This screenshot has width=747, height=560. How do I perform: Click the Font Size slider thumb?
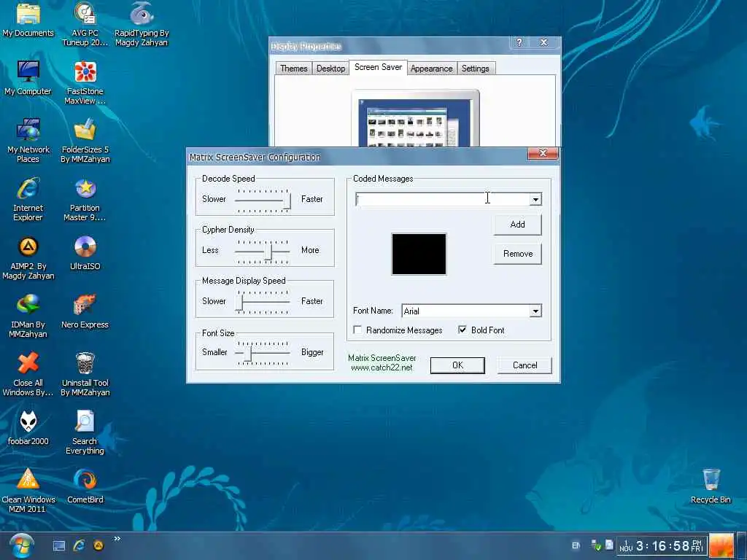(x=248, y=353)
